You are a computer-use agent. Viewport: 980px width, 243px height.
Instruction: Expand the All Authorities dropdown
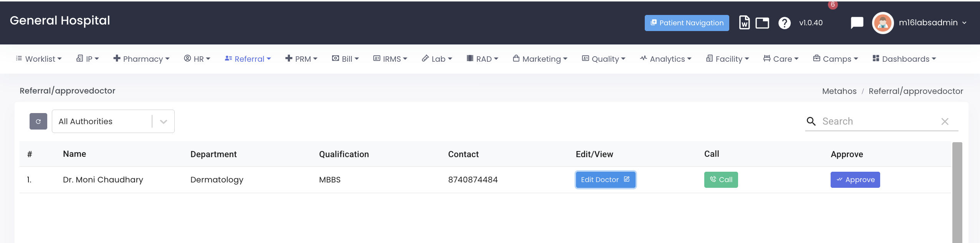pyautogui.click(x=163, y=121)
